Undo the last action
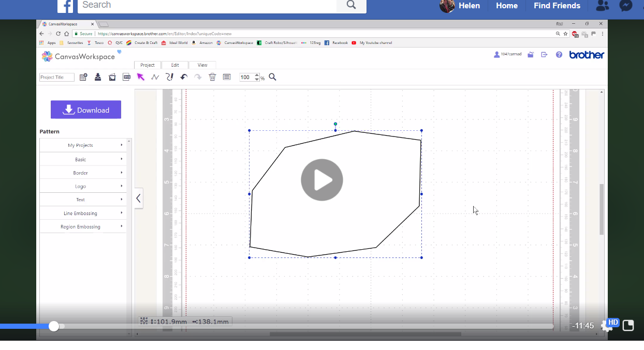Screen dimensions: 644x350 pyautogui.click(x=184, y=77)
